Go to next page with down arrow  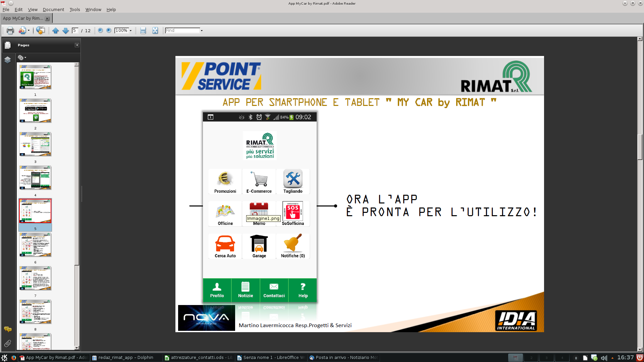(65, 31)
